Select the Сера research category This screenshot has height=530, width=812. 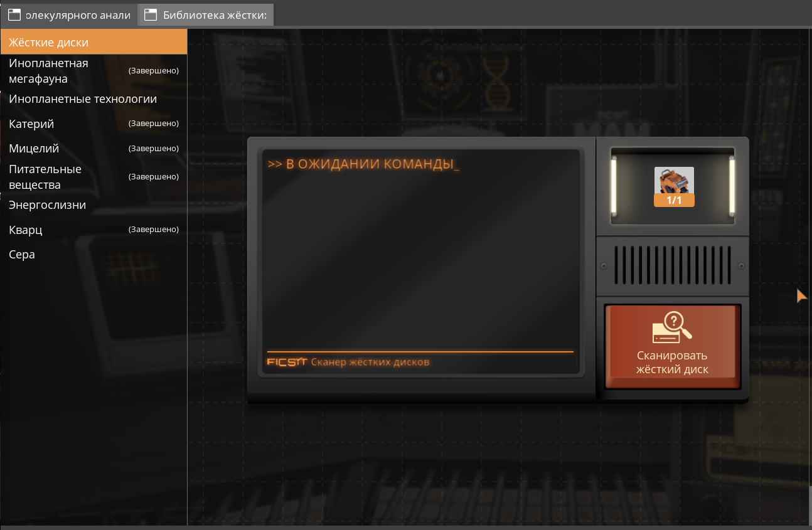click(x=93, y=254)
